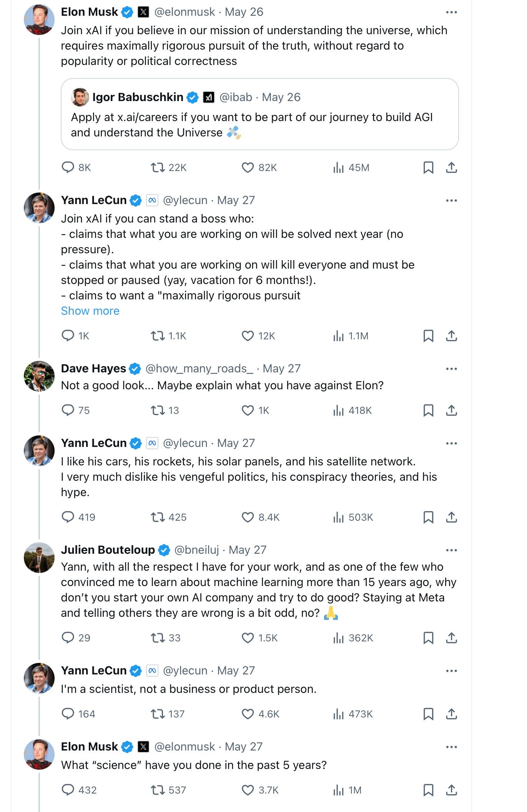527x812 pixels.
Task: Open more options menu on LeCun's first reply
Action: point(451,200)
